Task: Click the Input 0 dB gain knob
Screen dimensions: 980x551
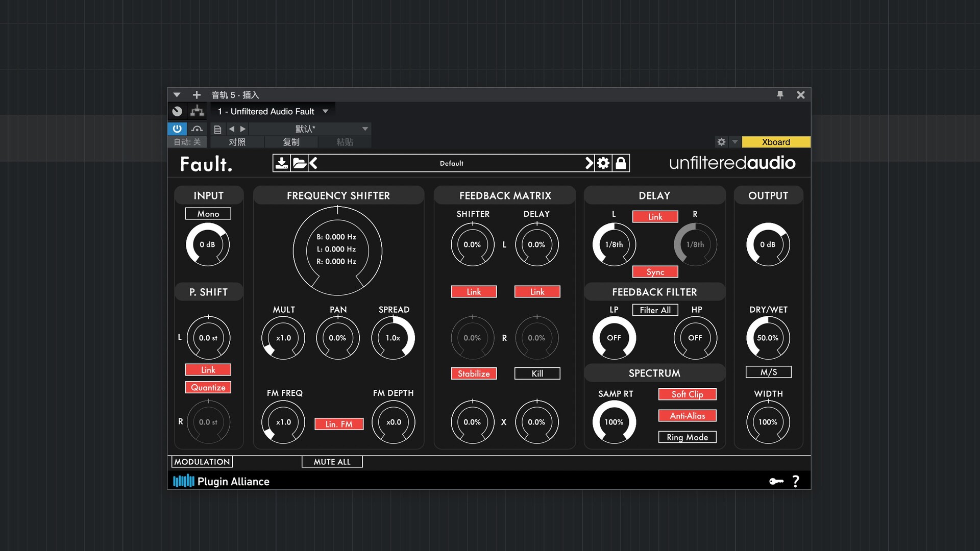Action: 208,244
